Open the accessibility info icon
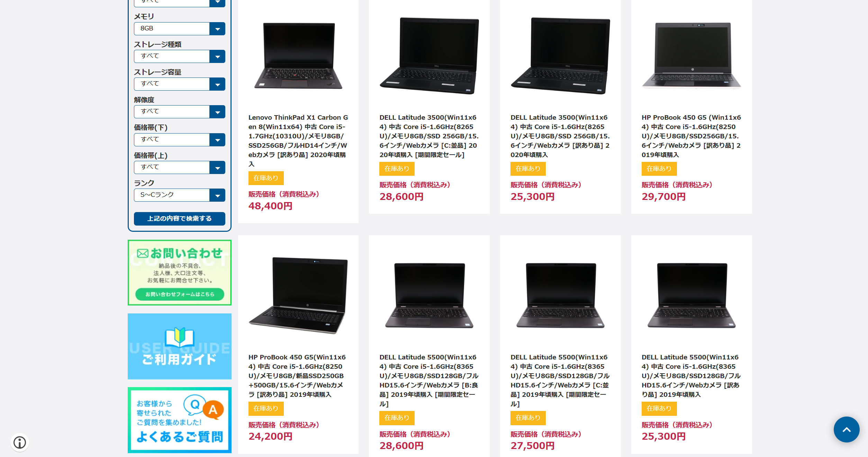Image resolution: width=868 pixels, height=457 pixels. [x=20, y=442]
